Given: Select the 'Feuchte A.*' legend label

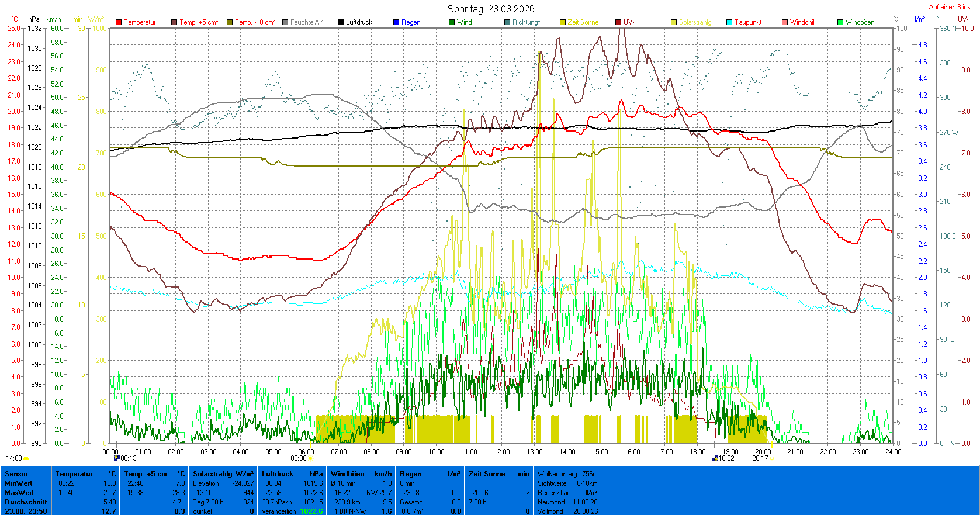Looking at the screenshot, I should [307, 22].
